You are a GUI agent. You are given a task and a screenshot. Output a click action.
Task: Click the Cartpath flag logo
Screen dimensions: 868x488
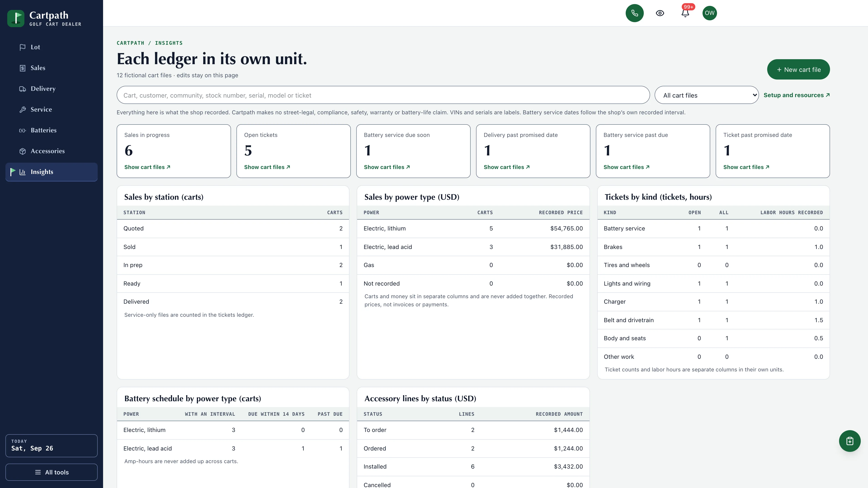coord(16,19)
